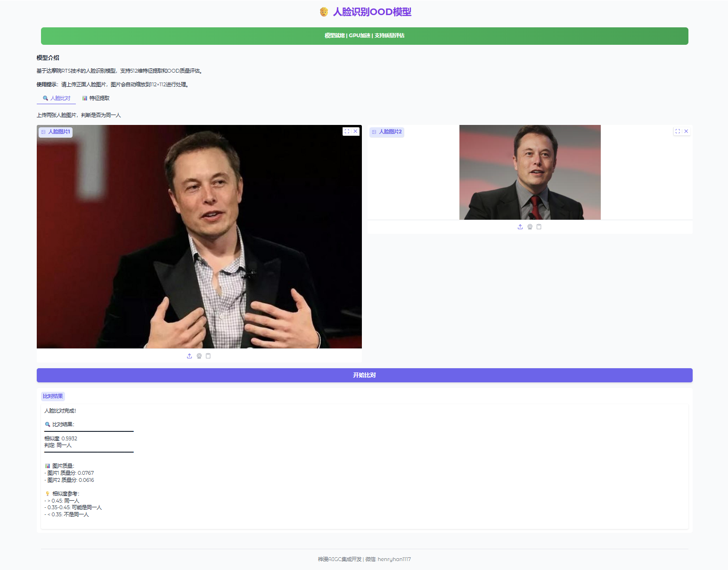Click upload icon below 人脸图片2
This screenshot has height=570, width=728.
coord(520,227)
